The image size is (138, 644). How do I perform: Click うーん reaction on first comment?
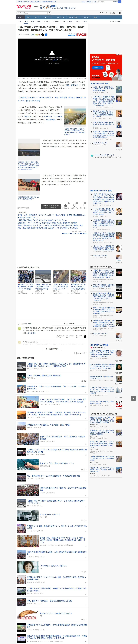tap(79, 337)
